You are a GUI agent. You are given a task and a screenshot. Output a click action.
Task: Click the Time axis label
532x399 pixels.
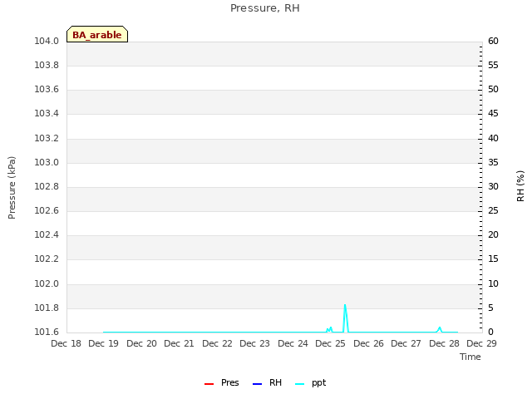click(x=470, y=357)
